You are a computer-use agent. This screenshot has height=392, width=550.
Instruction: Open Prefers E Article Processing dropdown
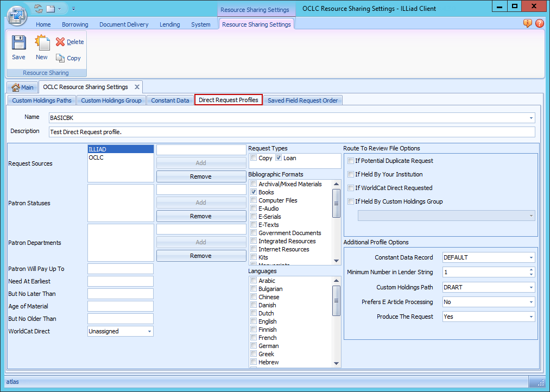tap(531, 302)
